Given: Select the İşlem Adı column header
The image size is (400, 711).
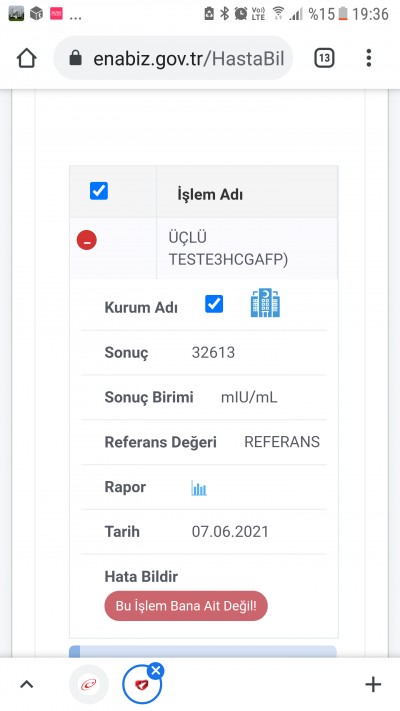Looking at the screenshot, I should (210, 195).
